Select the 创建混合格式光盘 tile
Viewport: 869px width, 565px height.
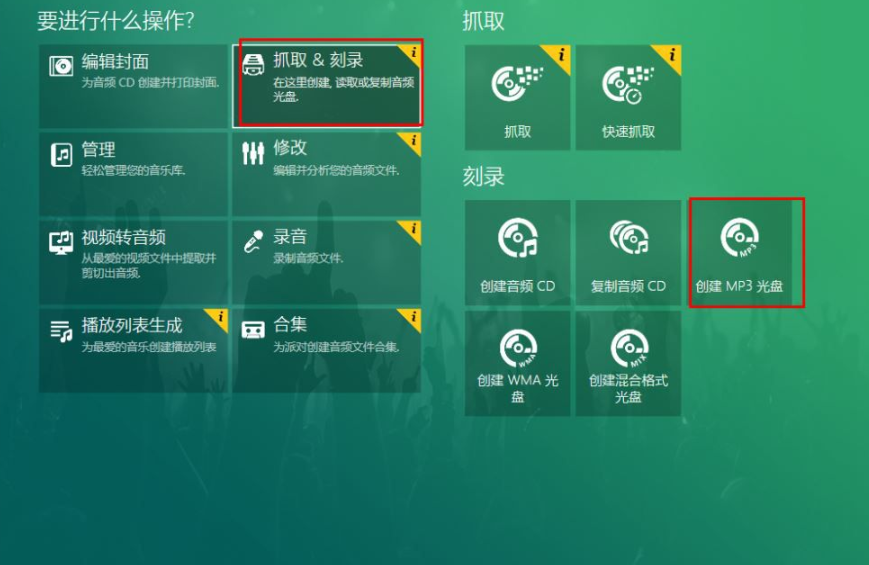click(628, 363)
